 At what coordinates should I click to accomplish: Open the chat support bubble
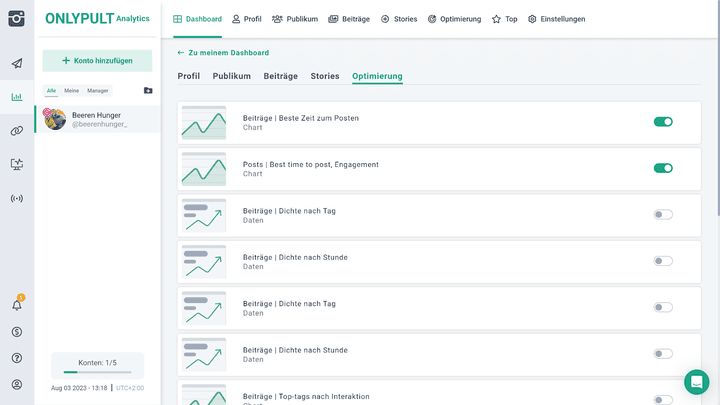point(697,382)
